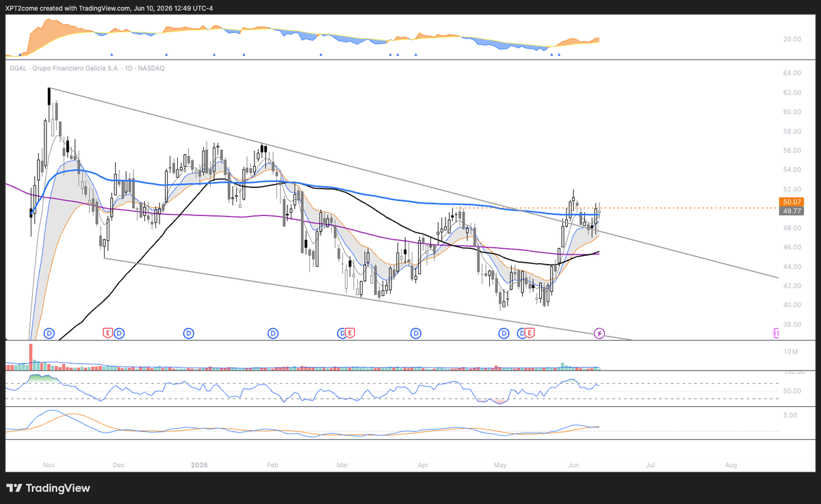821x504 pixels.
Task: Click the 64.00 price axis label
Action: [792, 73]
